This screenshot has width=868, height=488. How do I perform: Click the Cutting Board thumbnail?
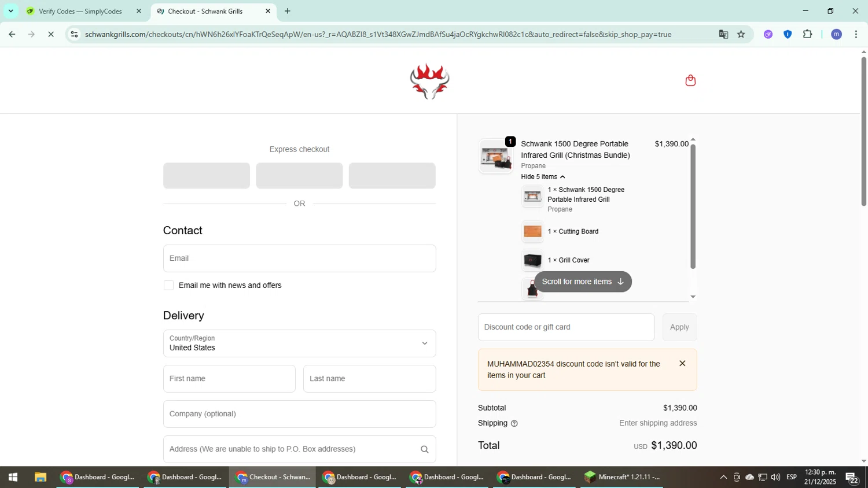click(532, 231)
